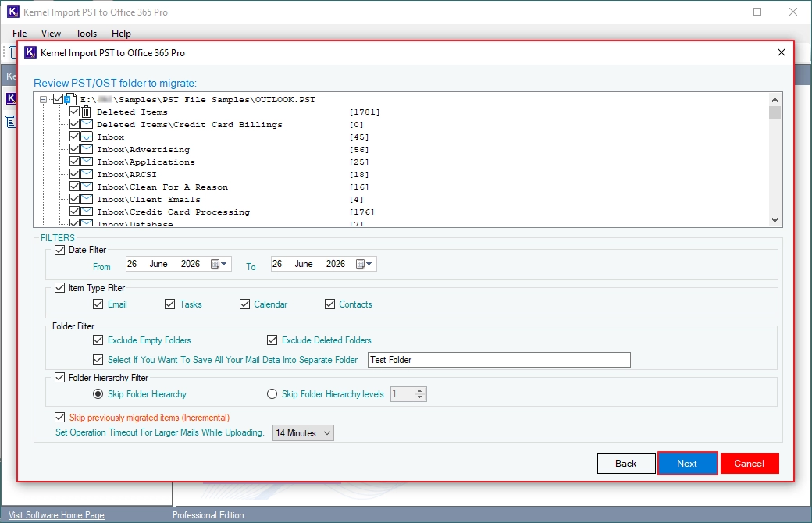812x523 pixels.
Task: Uncheck the Tasks item type
Action: point(170,304)
